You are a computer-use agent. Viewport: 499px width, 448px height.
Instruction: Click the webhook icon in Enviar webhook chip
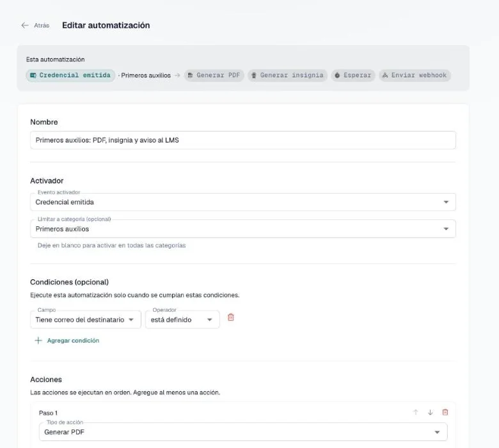tap(385, 75)
